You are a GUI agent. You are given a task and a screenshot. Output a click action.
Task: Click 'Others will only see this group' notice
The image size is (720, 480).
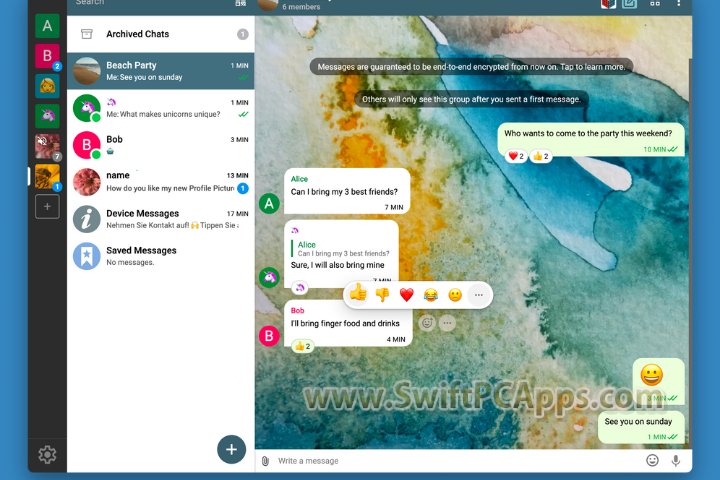pos(472,99)
